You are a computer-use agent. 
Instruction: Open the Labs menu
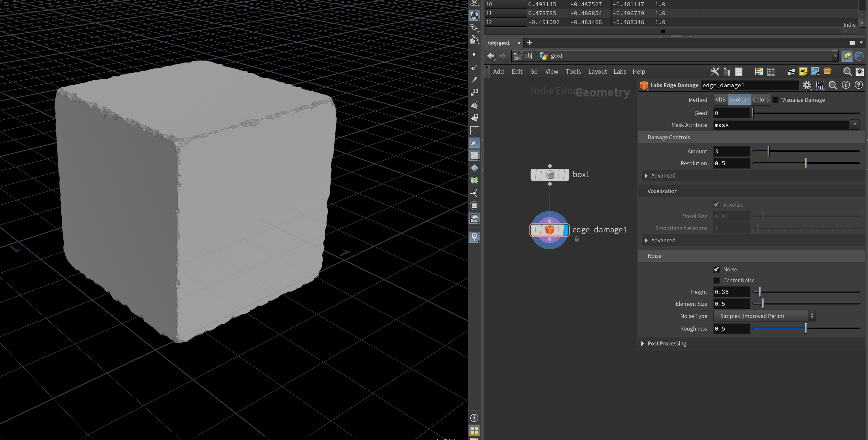[x=620, y=71]
